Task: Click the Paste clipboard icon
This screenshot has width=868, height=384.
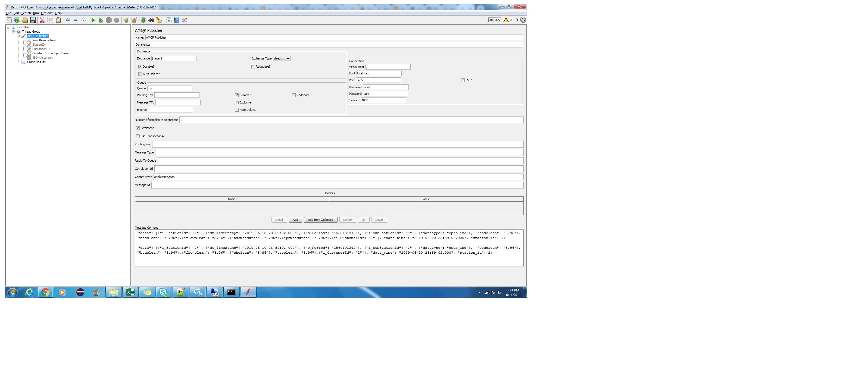Action: [58, 20]
